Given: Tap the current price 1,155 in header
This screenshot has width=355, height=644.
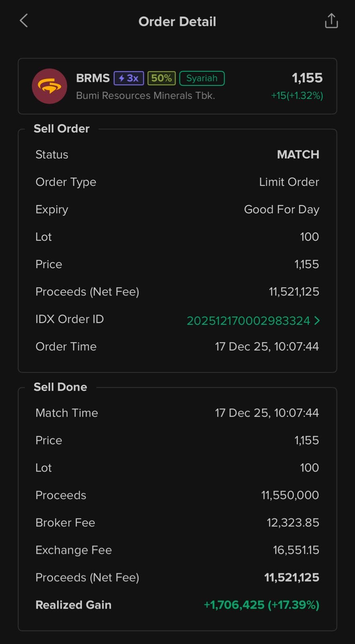Looking at the screenshot, I should tap(307, 78).
